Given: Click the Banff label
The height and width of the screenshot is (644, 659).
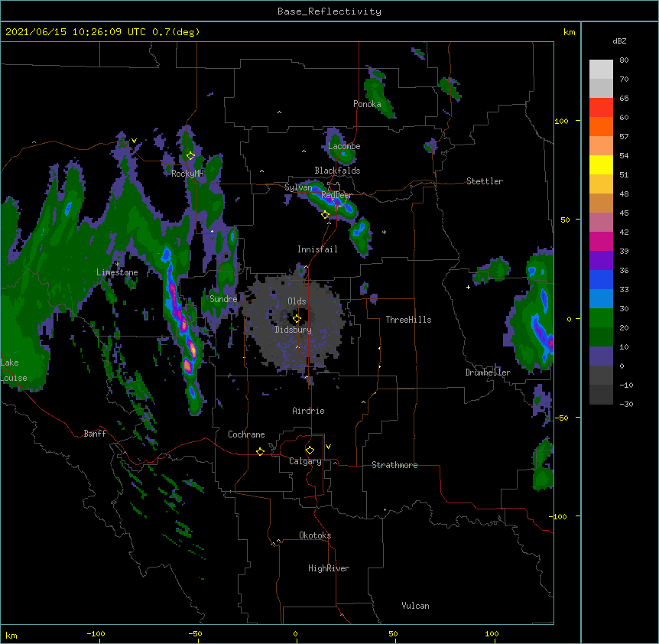Looking at the screenshot, I should [95, 434].
